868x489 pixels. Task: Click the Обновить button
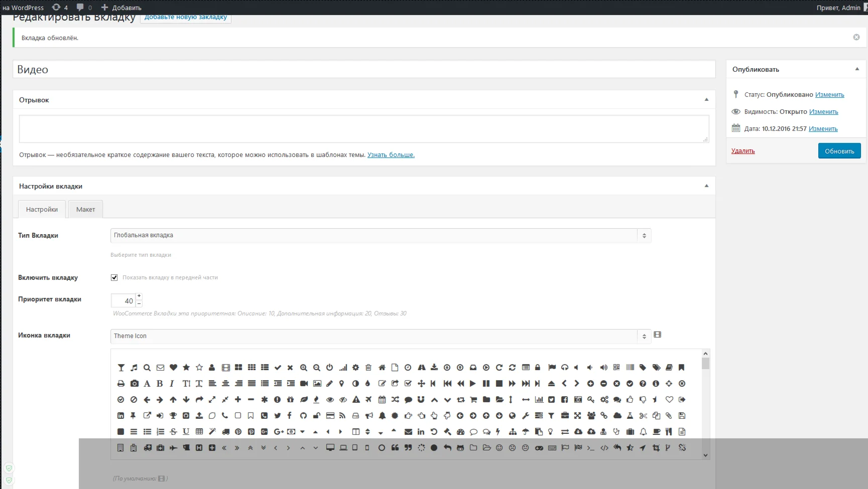click(x=839, y=151)
